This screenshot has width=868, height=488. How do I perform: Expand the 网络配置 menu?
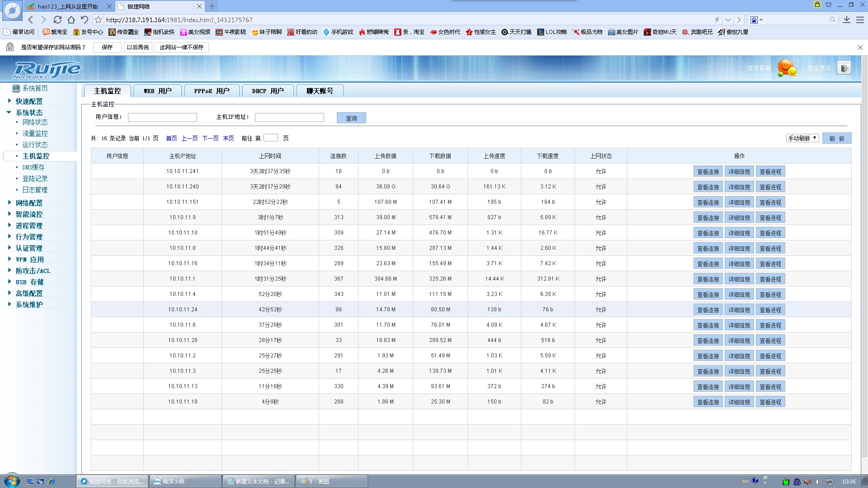tap(29, 203)
